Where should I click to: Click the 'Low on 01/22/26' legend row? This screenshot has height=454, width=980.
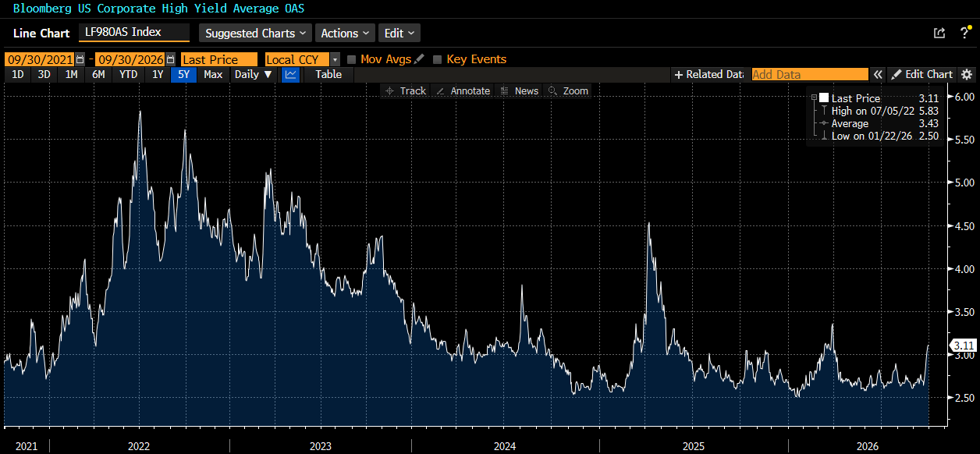pyautogui.click(x=879, y=136)
